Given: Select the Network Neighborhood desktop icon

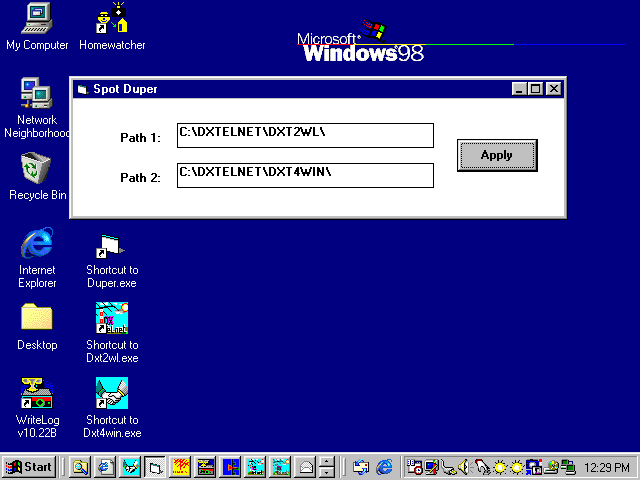Looking at the screenshot, I should [37, 108].
